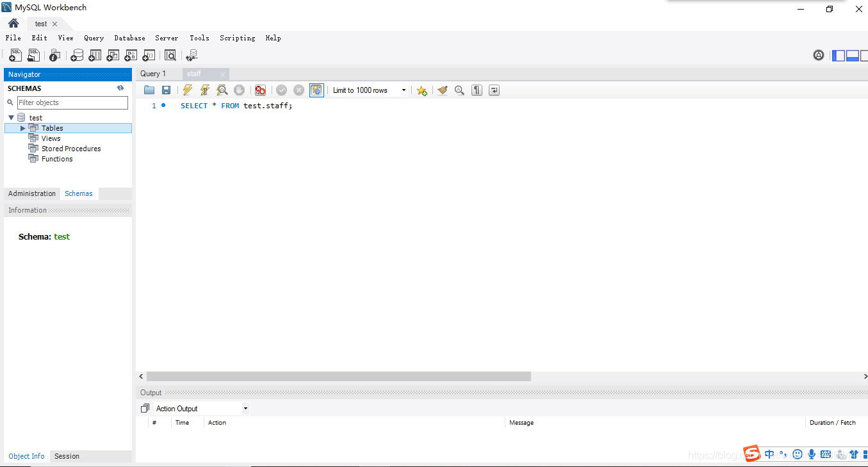Create a new view icon

click(113, 56)
